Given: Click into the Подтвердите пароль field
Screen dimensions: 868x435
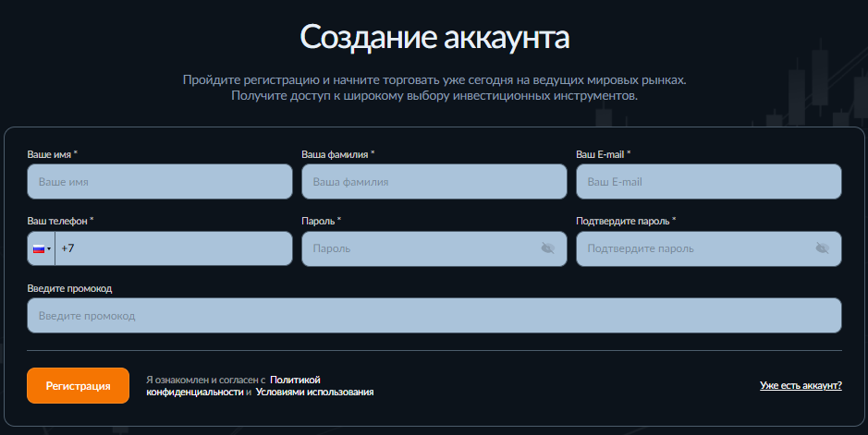Looking at the screenshot, I should (x=693, y=248).
